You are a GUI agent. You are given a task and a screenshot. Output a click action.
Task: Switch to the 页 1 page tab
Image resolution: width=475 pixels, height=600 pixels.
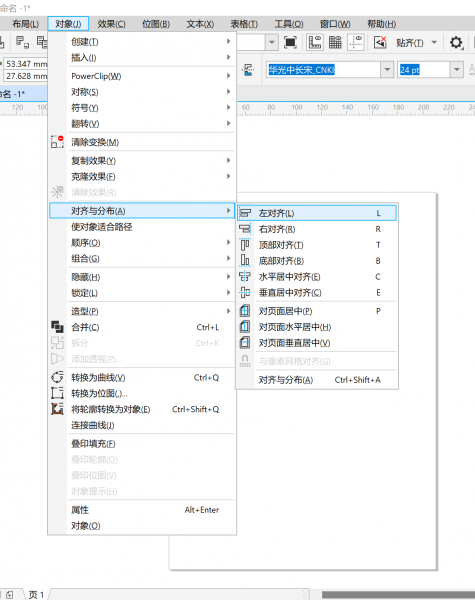[x=36, y=595]
